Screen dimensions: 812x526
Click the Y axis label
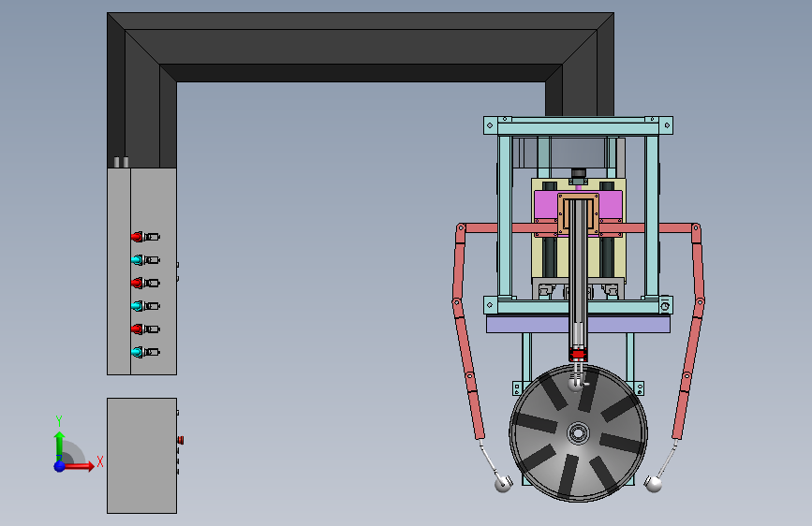click(59, 421)
